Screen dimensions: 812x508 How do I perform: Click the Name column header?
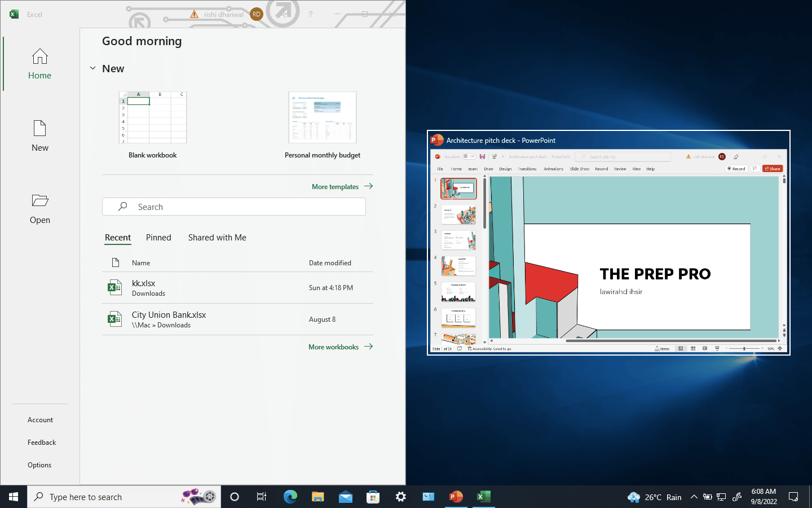click(x=141, y=263)
